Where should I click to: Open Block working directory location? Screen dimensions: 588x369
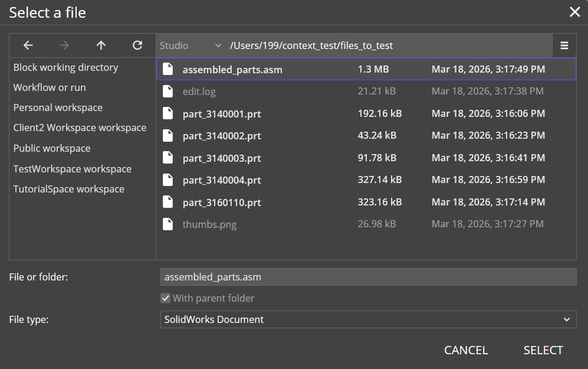tap(65, 67)
